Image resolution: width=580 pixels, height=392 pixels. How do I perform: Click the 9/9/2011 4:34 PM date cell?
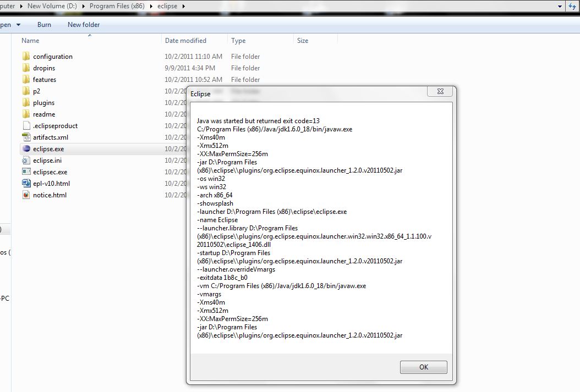(x=190, y=68)
